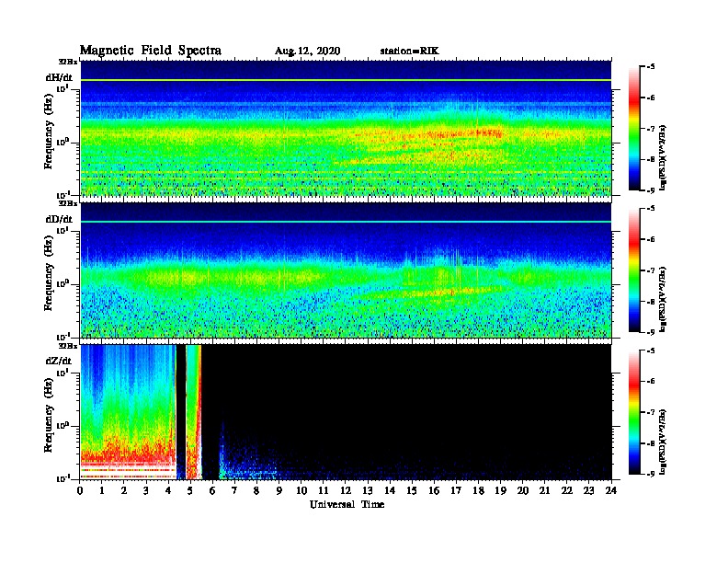Click the time axis tick "4"
The image size is (728, 563).
click(168, 491)
